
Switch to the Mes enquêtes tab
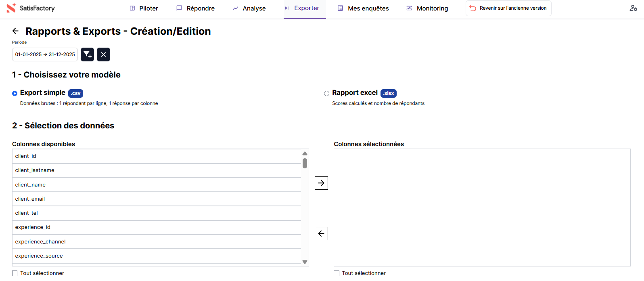pos(363,8)
